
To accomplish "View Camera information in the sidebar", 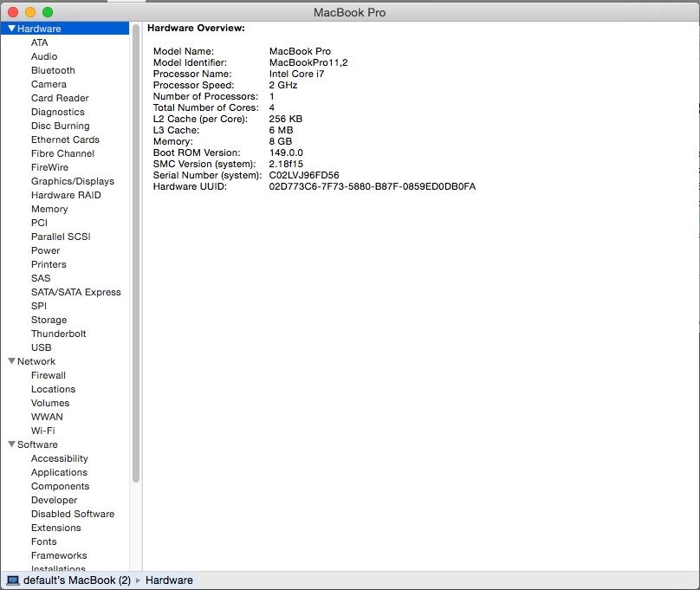I will [49, 84].
